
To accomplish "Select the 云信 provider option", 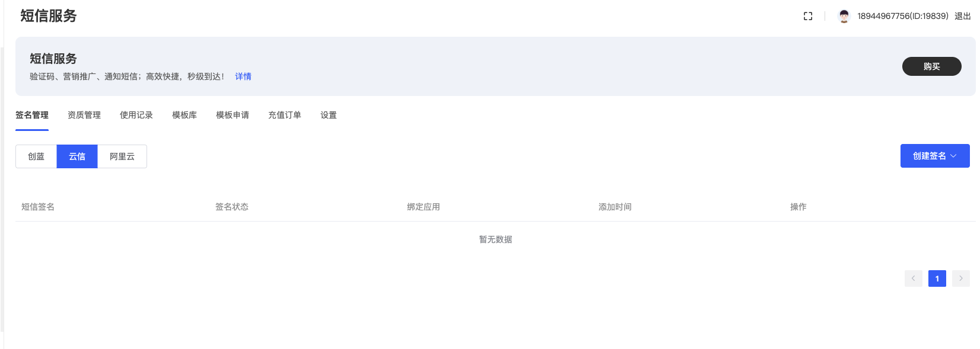I will tap(77, 156).
